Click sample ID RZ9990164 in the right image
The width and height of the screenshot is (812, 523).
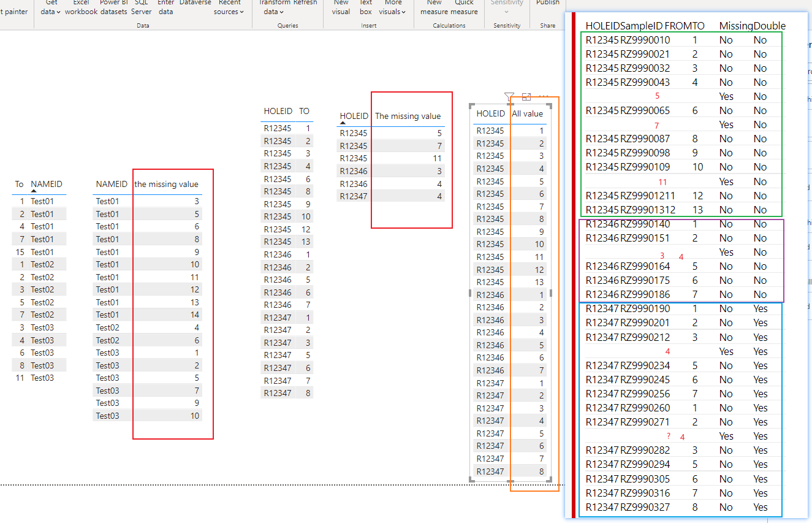[x=645, y=266]
